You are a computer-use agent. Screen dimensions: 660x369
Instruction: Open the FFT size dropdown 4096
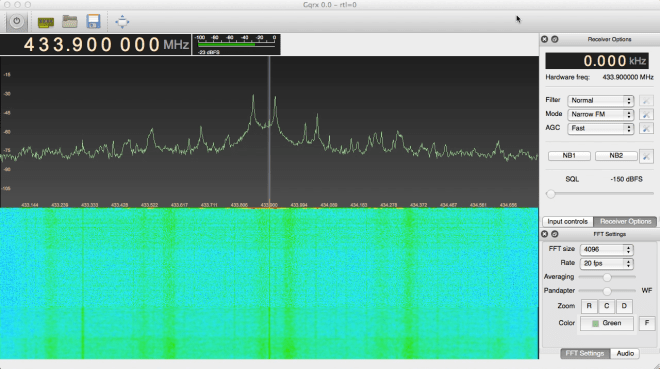(x=606, y=250)
